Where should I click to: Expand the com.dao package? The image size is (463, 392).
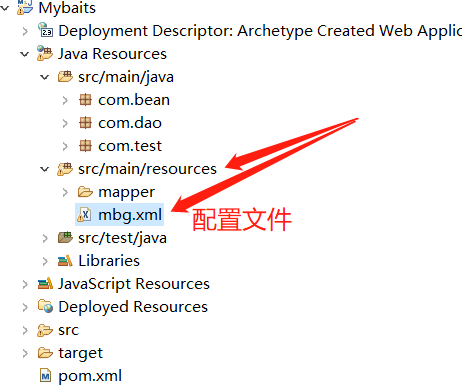[65, 123]
